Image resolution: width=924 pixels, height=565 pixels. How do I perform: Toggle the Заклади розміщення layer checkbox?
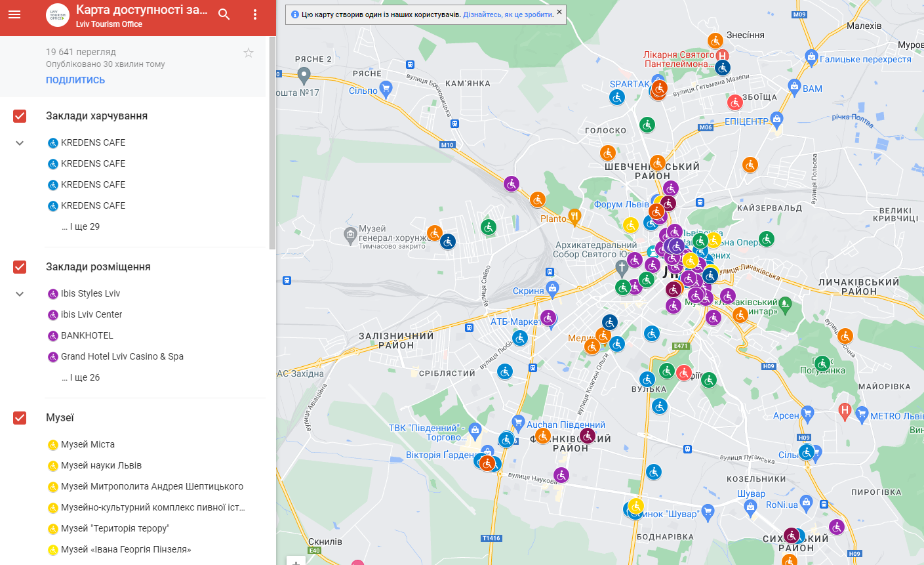coord(20,267)
